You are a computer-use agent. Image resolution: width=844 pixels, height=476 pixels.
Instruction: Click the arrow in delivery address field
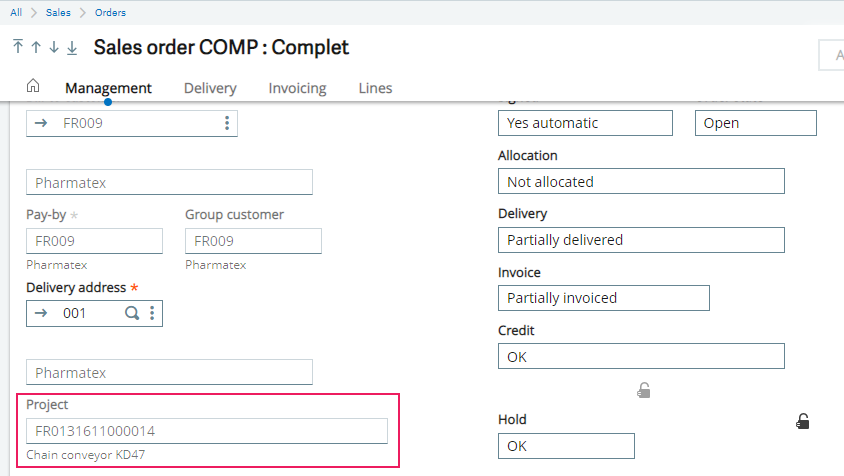(x=41, y=313)
